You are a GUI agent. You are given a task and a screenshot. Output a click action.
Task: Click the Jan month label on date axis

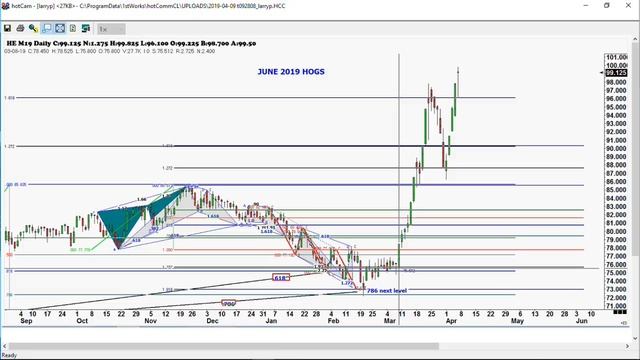(271, 321)
